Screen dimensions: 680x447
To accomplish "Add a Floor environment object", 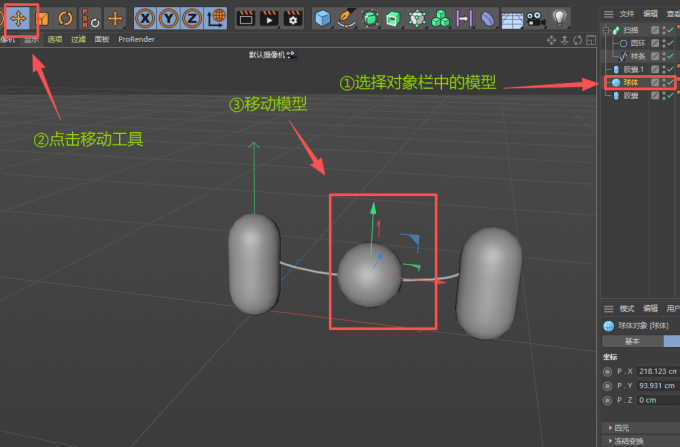I will click(512, 18).
